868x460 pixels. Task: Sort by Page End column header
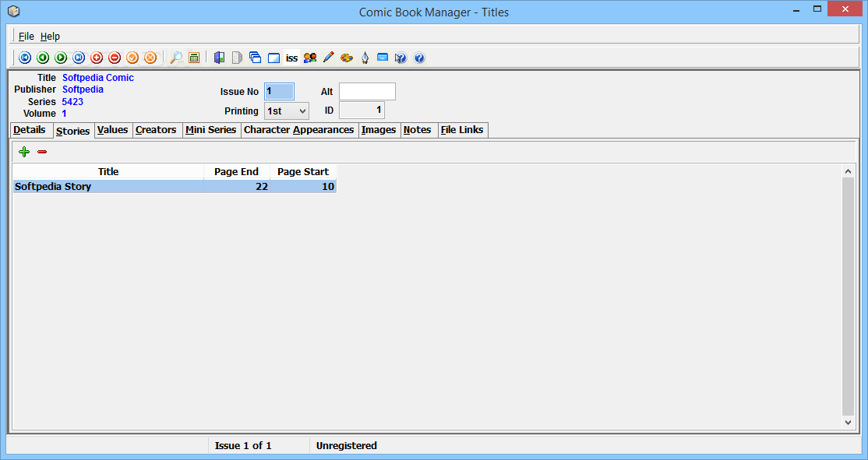236,171
